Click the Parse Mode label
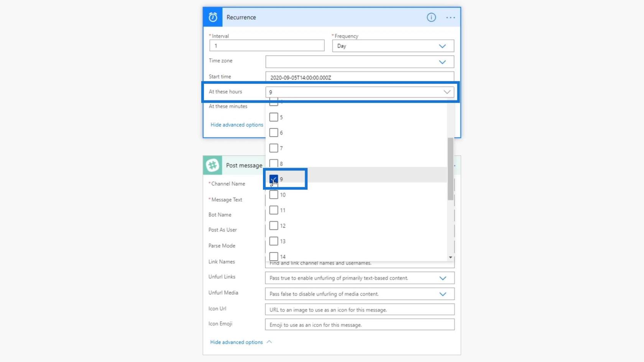The width and height of the screenshot is (644, 362). pyautogui.click(x=222, y=246)
